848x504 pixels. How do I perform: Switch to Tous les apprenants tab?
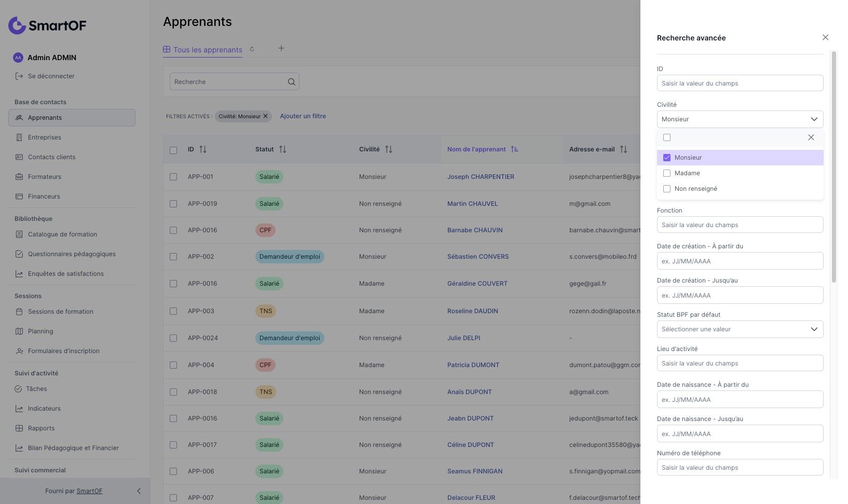point(202,50)
